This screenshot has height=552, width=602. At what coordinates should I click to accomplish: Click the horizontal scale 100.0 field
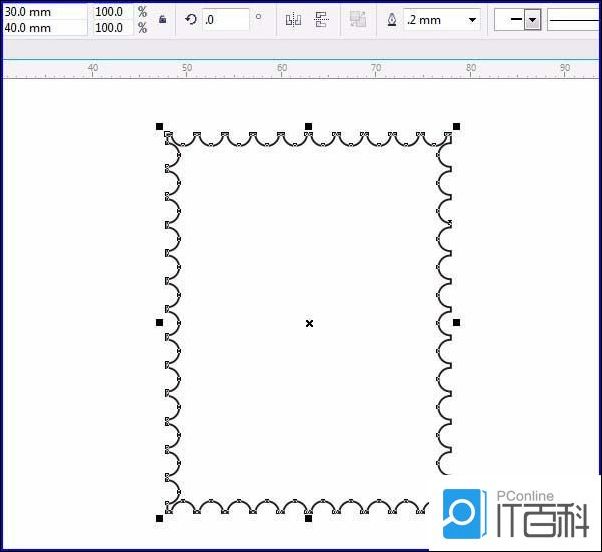tap(113, 12)
